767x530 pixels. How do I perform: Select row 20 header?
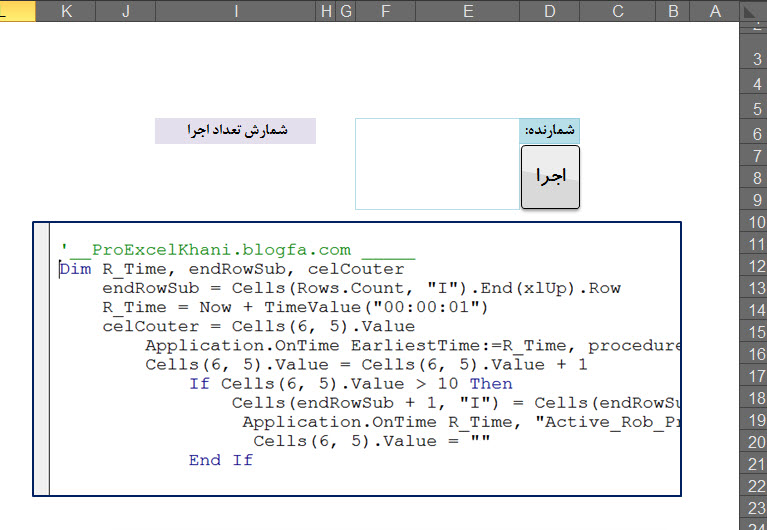755,441
